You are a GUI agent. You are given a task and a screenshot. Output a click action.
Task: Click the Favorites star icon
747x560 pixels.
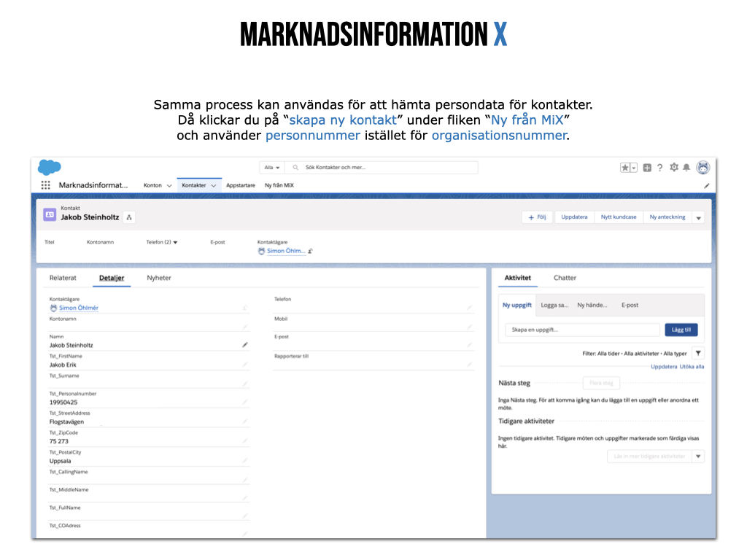point(625,168)
